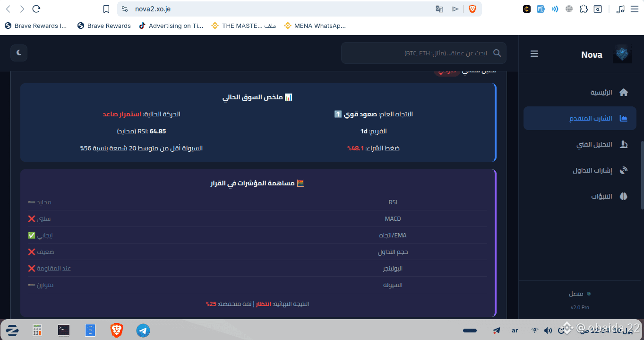The image size is (644, 340).
Task: Click the حجم التداول indicator row label
Action: (393, 252)
